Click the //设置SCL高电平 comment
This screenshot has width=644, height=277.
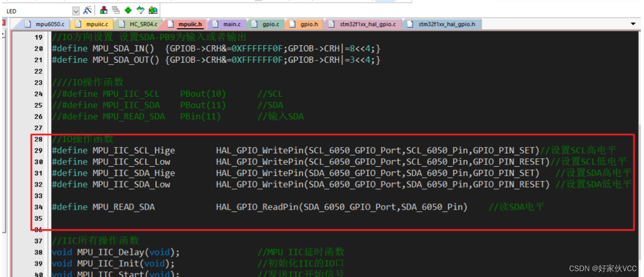click(x=579, y=151)
